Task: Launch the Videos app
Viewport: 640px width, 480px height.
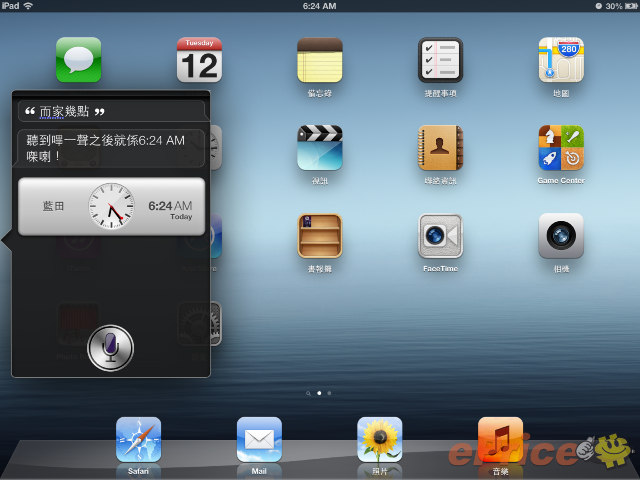Action: (x=319, y=147)
